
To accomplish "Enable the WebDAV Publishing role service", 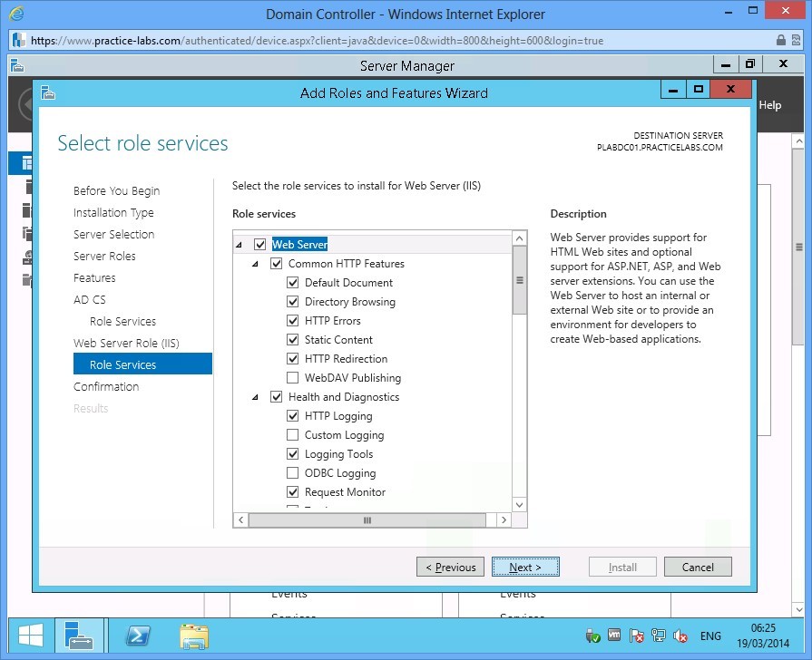I will [293, 377].
